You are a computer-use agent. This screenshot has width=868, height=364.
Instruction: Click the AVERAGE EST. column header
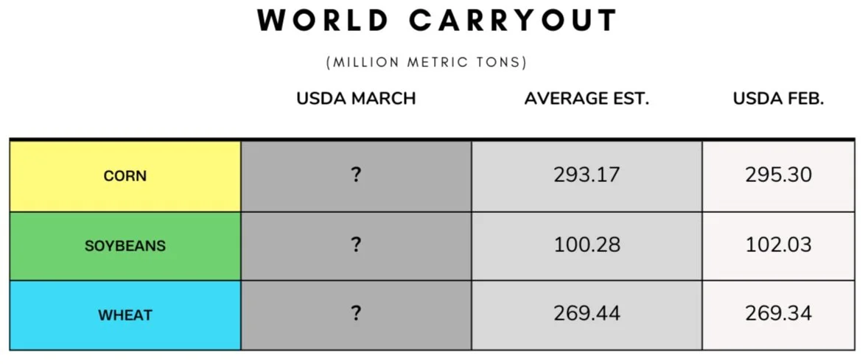[x=587, y=99]
